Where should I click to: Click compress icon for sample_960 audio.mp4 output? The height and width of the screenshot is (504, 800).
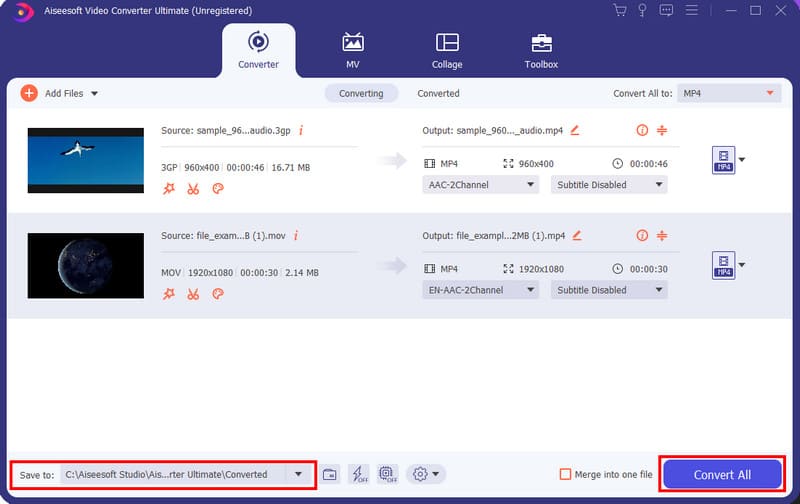pyautogui.click(x=662, y=130)
